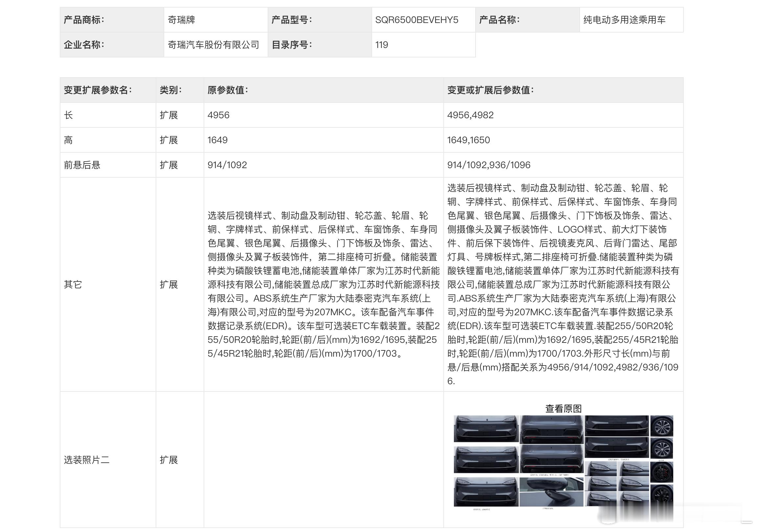The height and width of the screenshot is (532, 758).
Task: Click 扩展 category in the 其它 row
Action: (169, 284)
